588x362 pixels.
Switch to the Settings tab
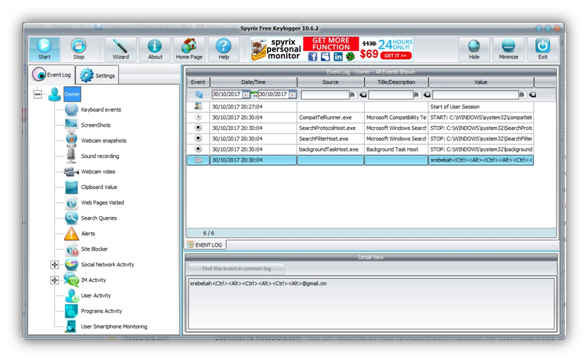pyautogui.click(x=98, y=75)
